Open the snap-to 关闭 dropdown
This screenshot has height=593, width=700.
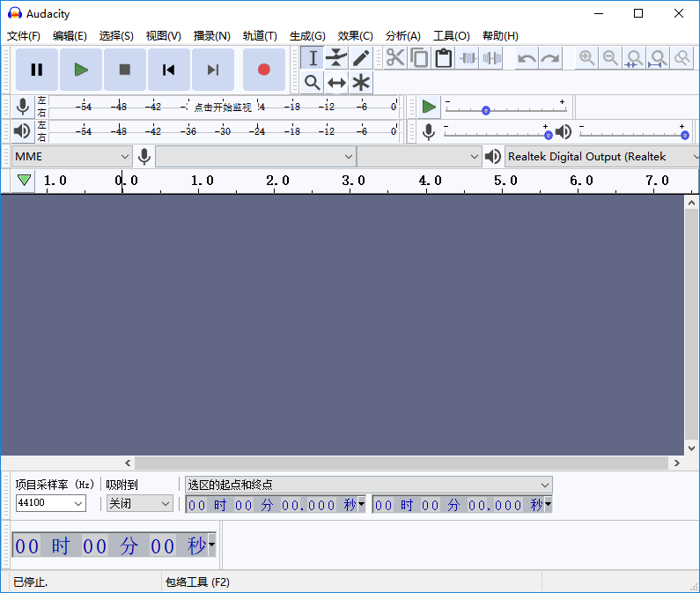pos(140,503)
